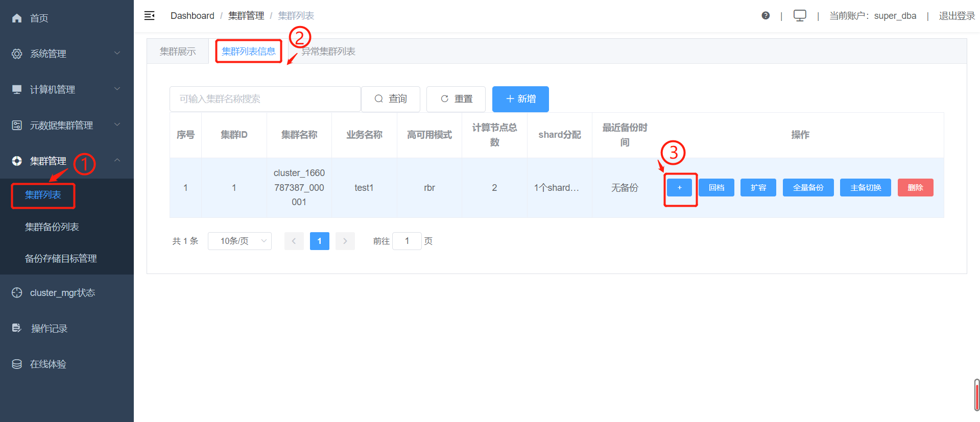This screenshot has width=980, height=422.
Task: Click the red 删除 button
Action: click(915, 188)
